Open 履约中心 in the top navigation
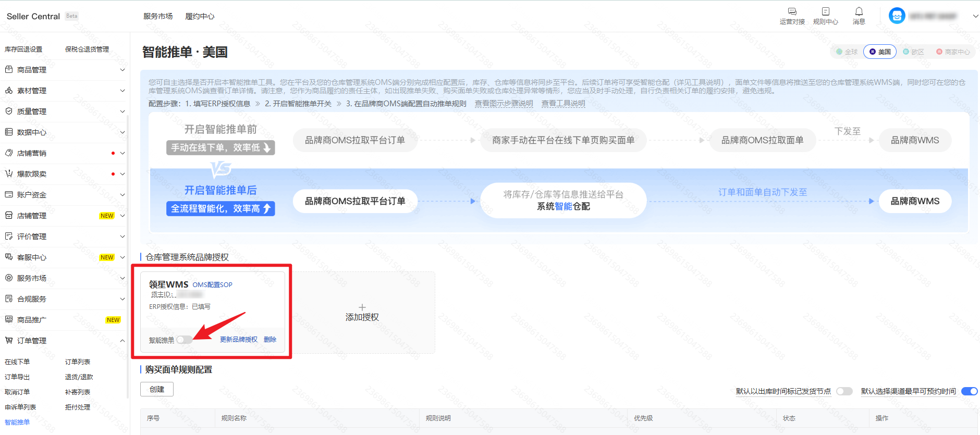 (200, 16)
